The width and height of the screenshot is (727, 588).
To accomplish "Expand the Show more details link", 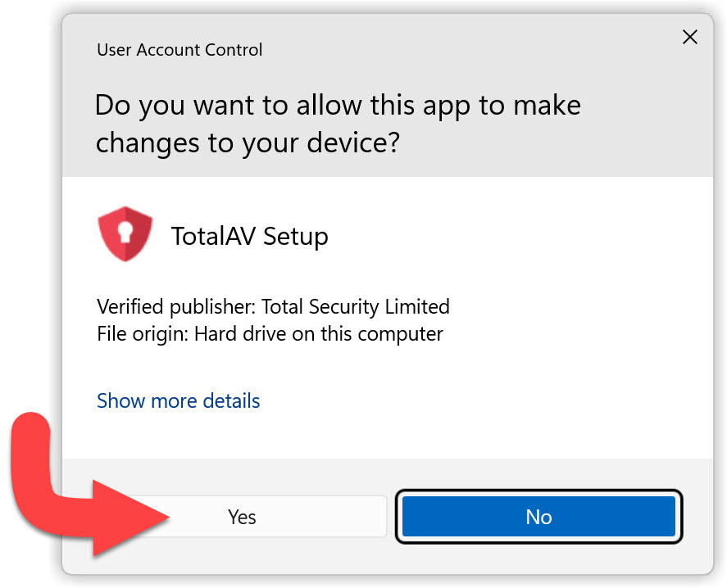I will click(178, 400).
